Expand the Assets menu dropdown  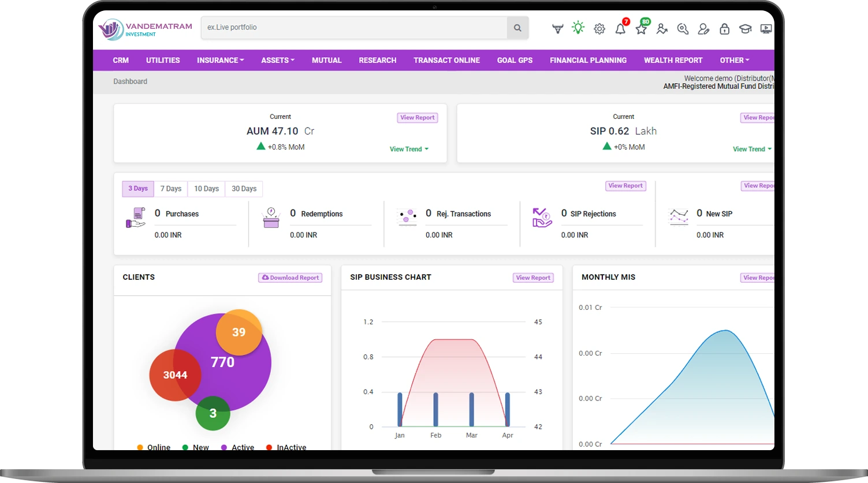click(x=278, y=60)
